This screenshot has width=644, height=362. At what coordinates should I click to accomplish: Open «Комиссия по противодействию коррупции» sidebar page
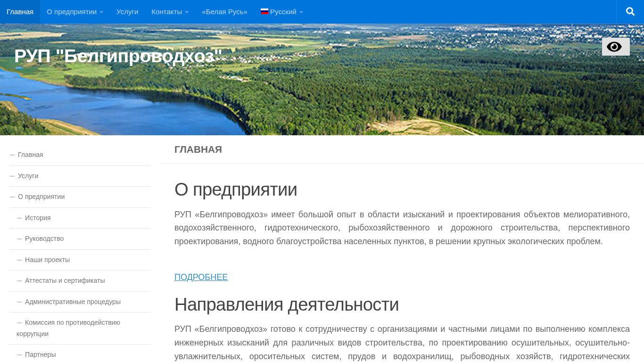click(68, 328)
